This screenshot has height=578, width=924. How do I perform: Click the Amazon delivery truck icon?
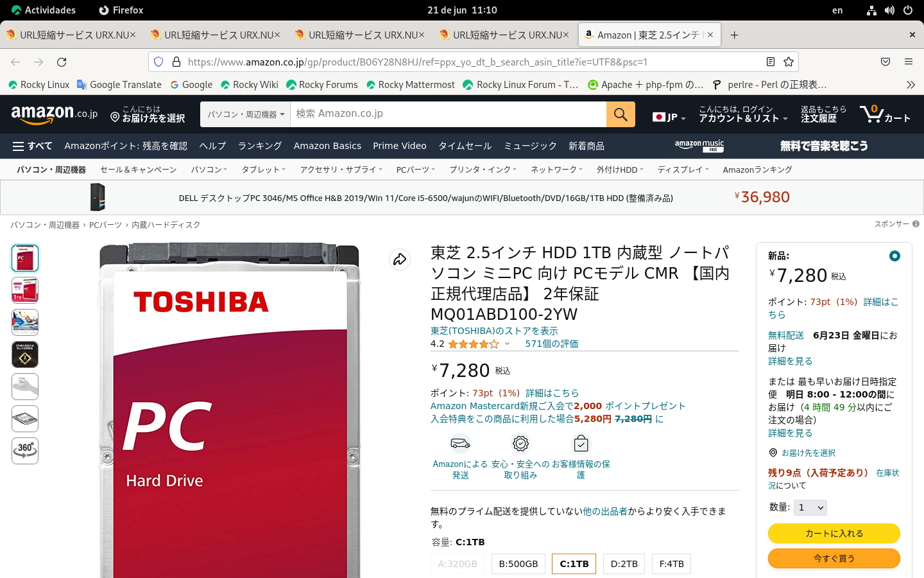(460, 443)
